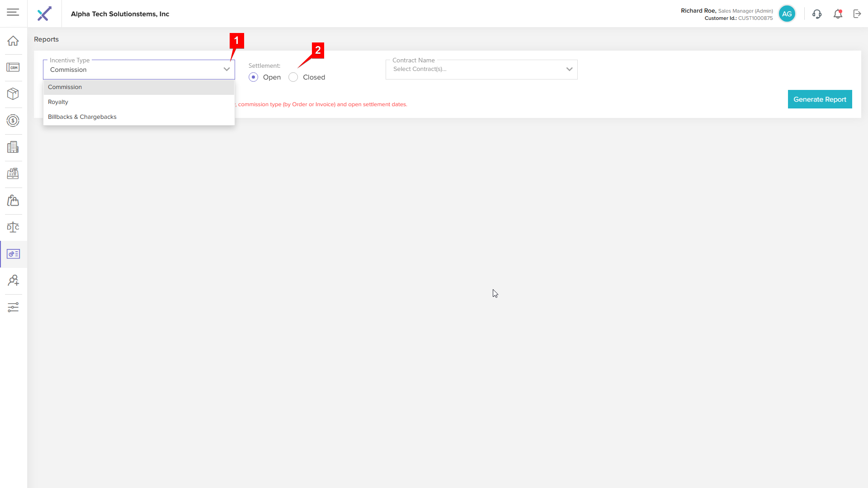Open the Home sidebar icon

tap(13, 41)
